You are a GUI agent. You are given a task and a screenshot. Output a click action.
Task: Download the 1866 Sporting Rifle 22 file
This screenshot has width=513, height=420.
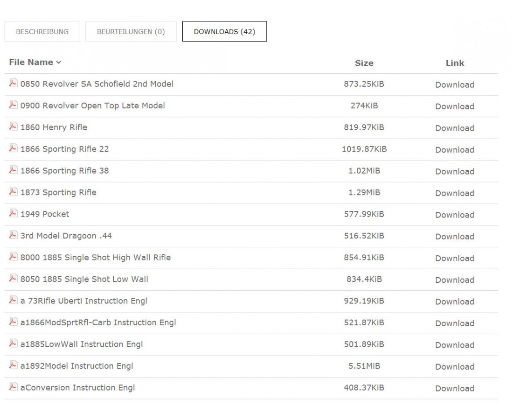click(454, 150)
